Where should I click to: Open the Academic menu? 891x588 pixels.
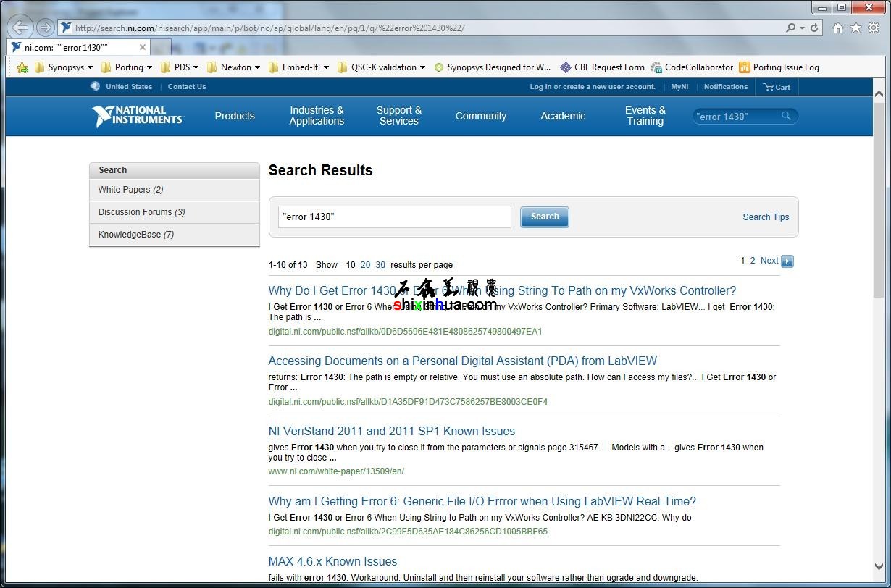(x=563, y=116)
